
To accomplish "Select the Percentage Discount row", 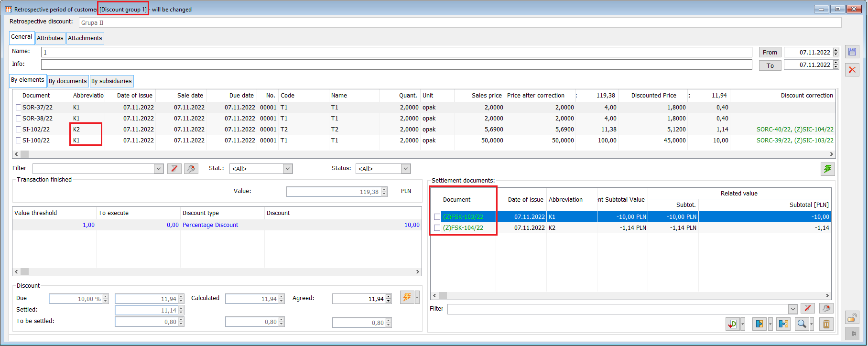I will tap(217, 225).
